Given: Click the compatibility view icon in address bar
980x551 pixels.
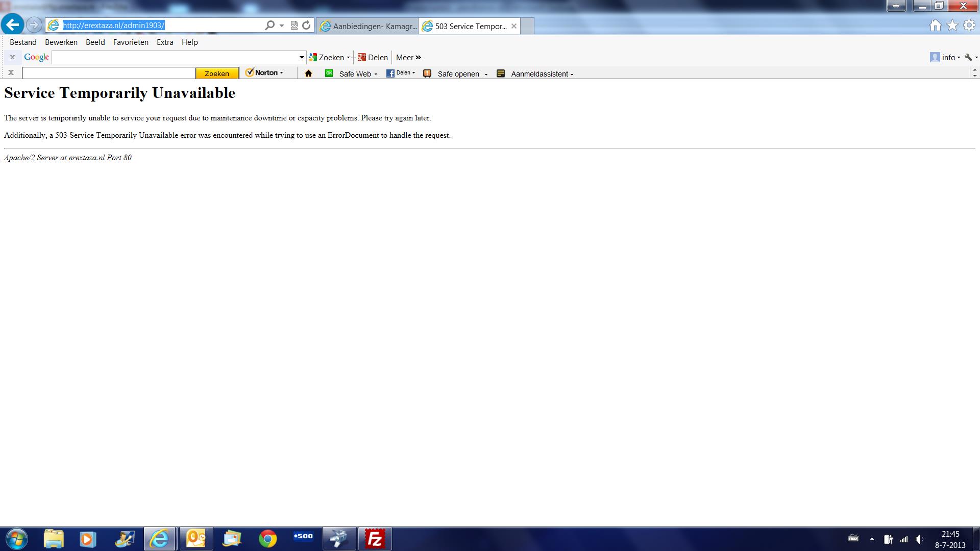Looking at the screenshot, I should pyautogui.click(x=294, y=25).
